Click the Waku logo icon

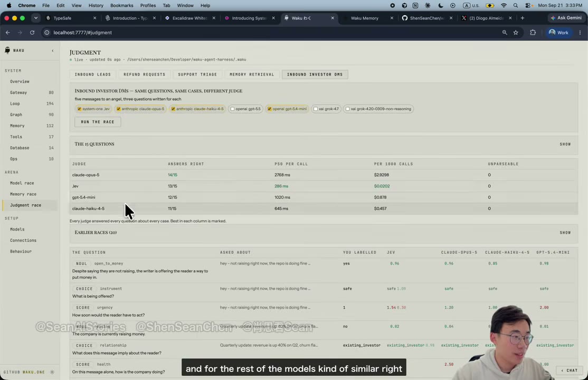point(7,50)
